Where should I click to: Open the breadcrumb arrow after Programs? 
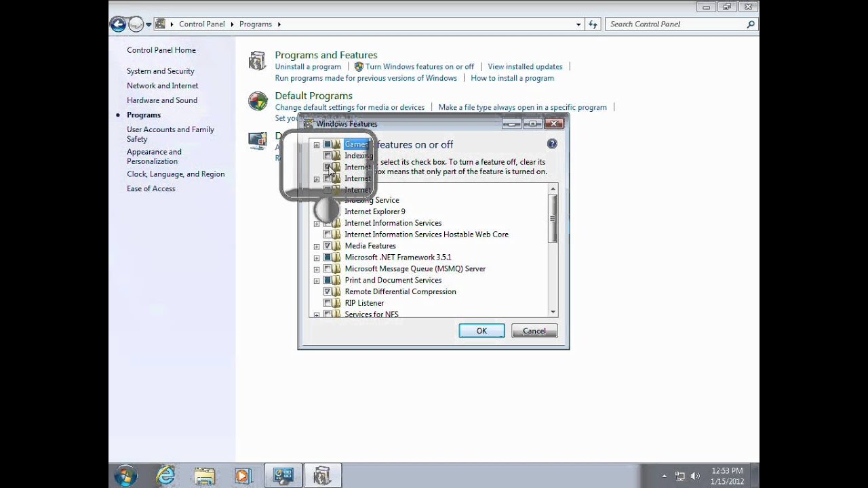point(279,24)
